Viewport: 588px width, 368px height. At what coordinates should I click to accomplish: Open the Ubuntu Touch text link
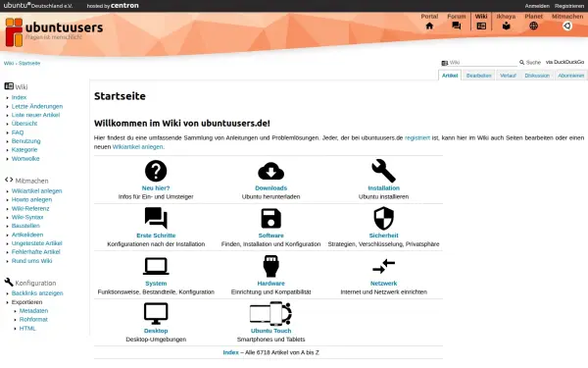pos(270,331)
